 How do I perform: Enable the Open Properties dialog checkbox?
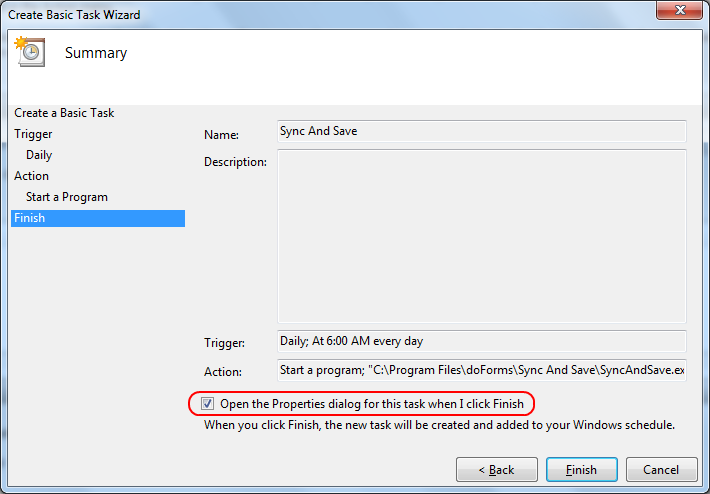pos(207,404)
